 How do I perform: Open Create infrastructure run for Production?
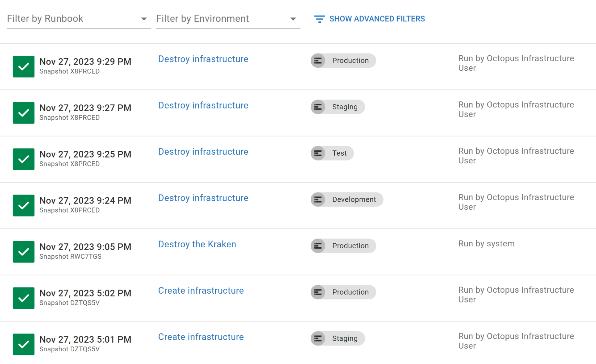(201, 291)
